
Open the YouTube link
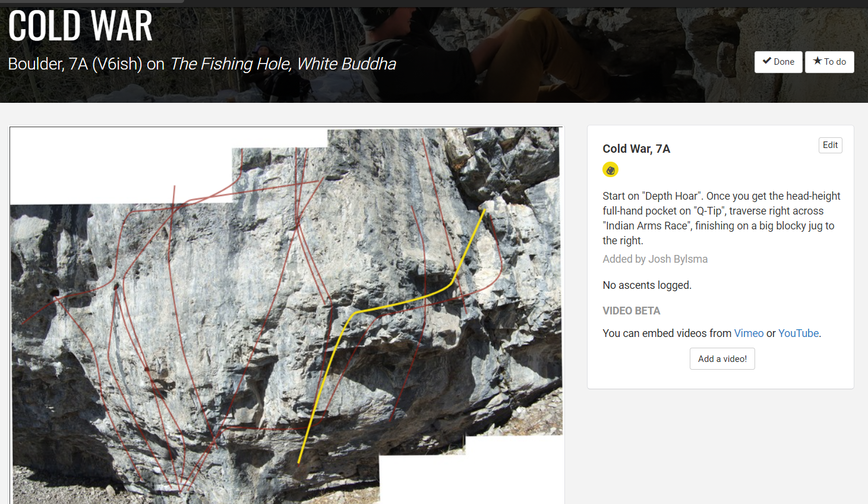(x=798, y=333)
